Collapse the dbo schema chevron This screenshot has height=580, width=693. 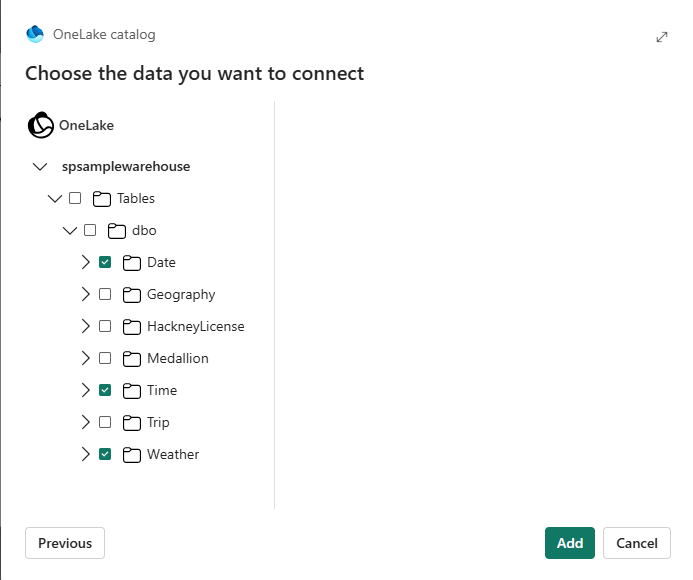pos(70,230)
